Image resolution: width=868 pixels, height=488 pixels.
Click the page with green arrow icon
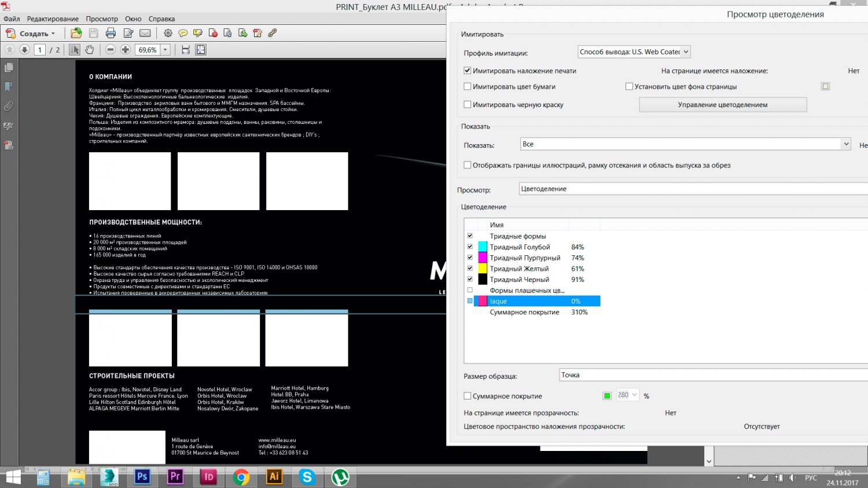[242, 34]
